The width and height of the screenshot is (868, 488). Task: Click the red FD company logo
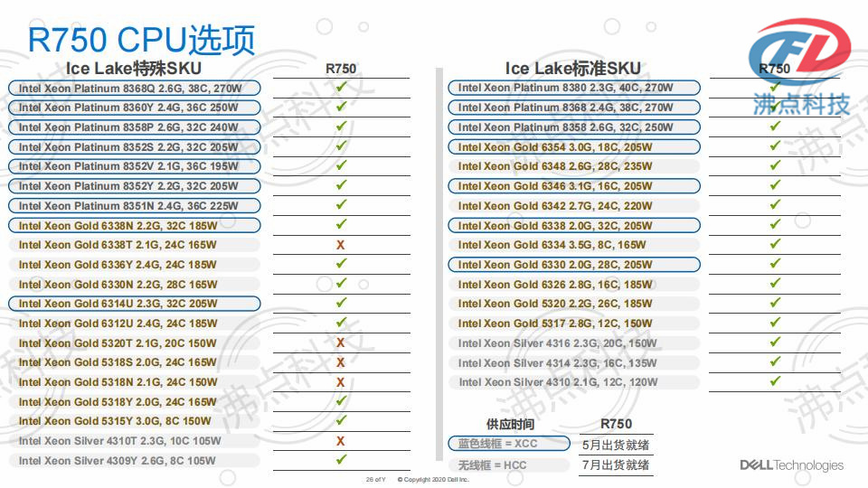pyautogui.click(x=801, y=56)
